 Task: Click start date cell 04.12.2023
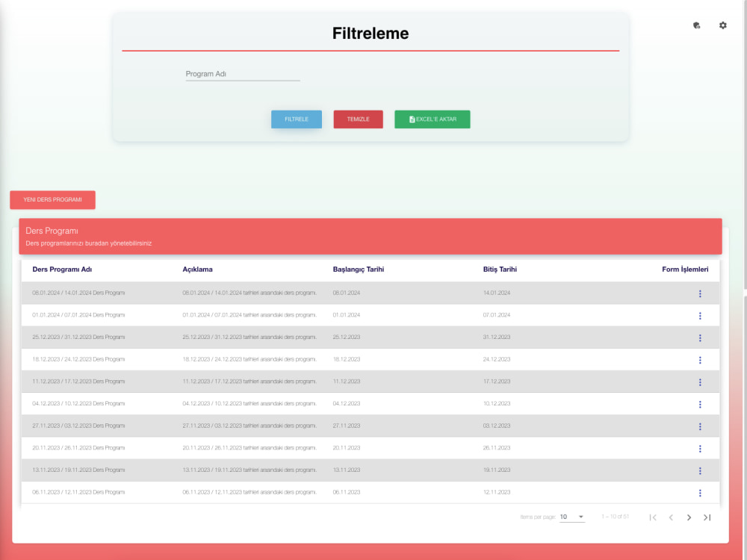tap(347, 403)
